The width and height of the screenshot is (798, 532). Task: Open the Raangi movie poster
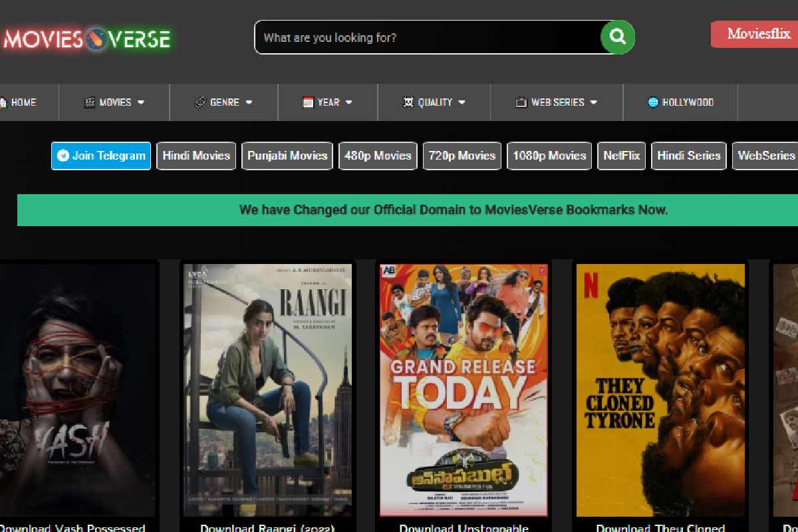pos(267,390)
